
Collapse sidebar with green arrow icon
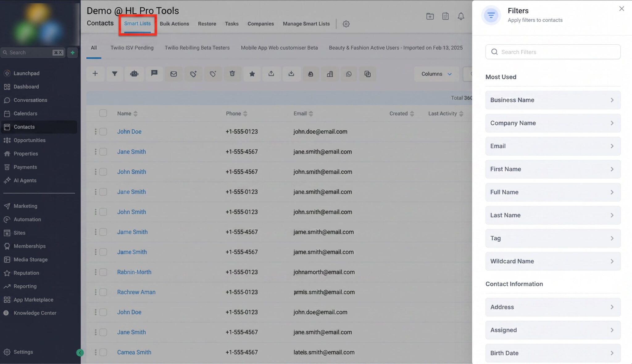point(80,353)
